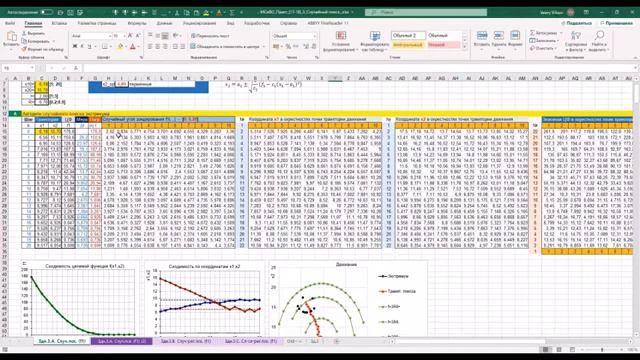Screen dimensions: 640x360
Task: Open the Insert (Вставка) ribbon tab
Action: [x=59, y=23]
